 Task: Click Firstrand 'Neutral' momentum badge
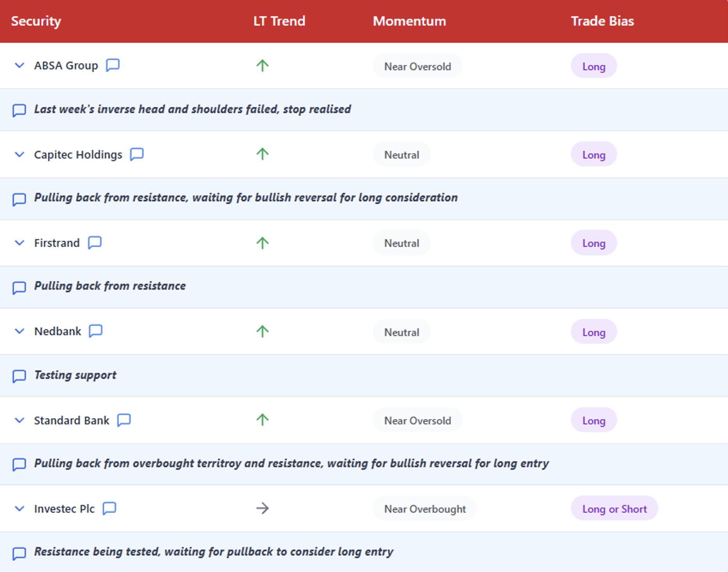point(402,243)
